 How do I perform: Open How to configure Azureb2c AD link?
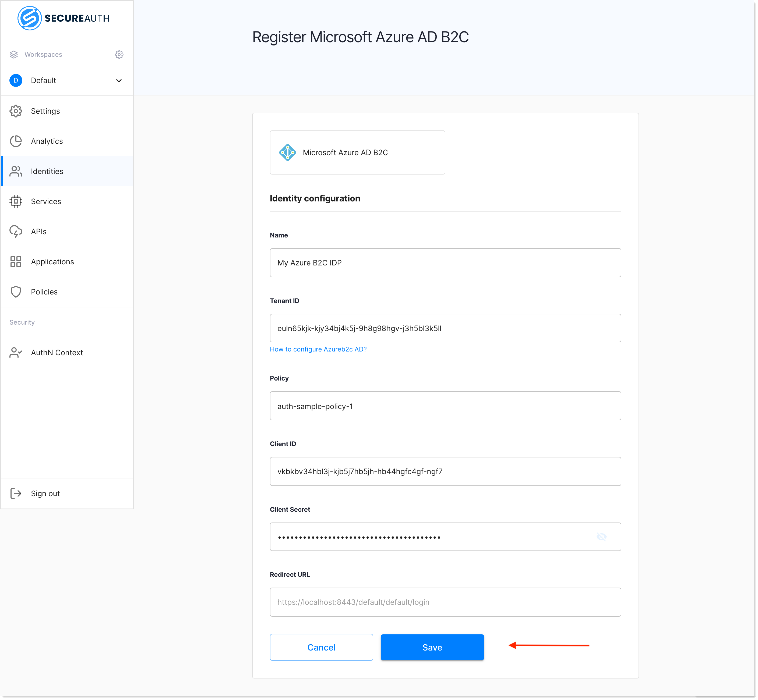coord(318,349)
